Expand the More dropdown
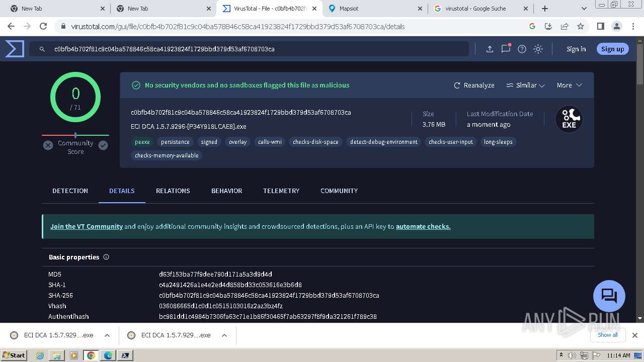This screenshot has width=644, height=362. [x=569, y=85]
